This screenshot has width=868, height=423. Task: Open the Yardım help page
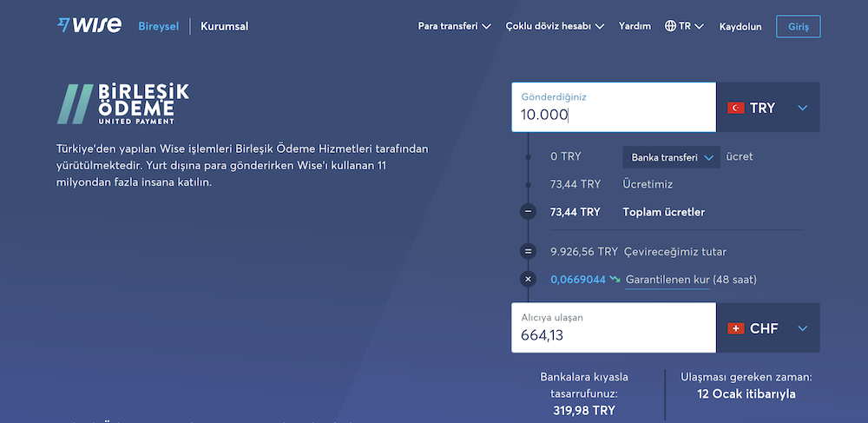(635, 26)
